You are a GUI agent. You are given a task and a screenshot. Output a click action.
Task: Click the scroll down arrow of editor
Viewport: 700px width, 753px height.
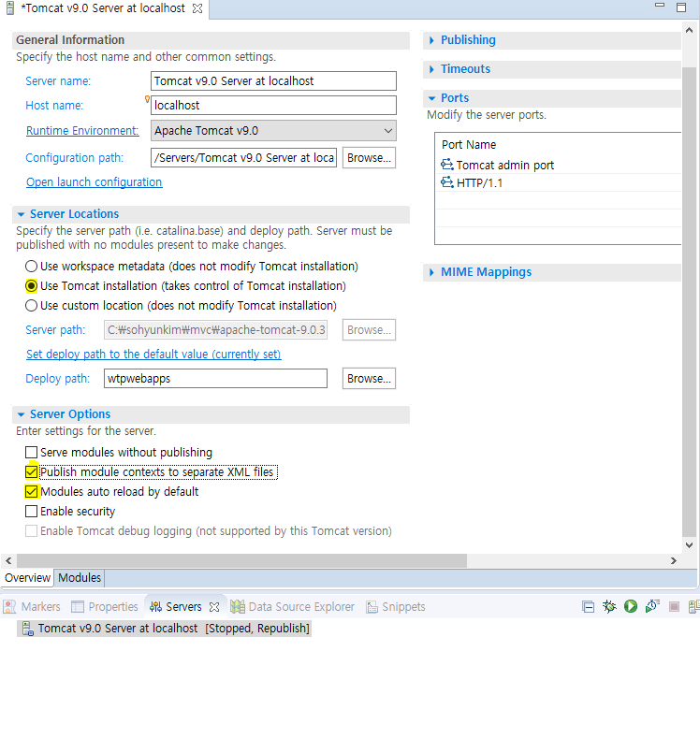(689, 545)
